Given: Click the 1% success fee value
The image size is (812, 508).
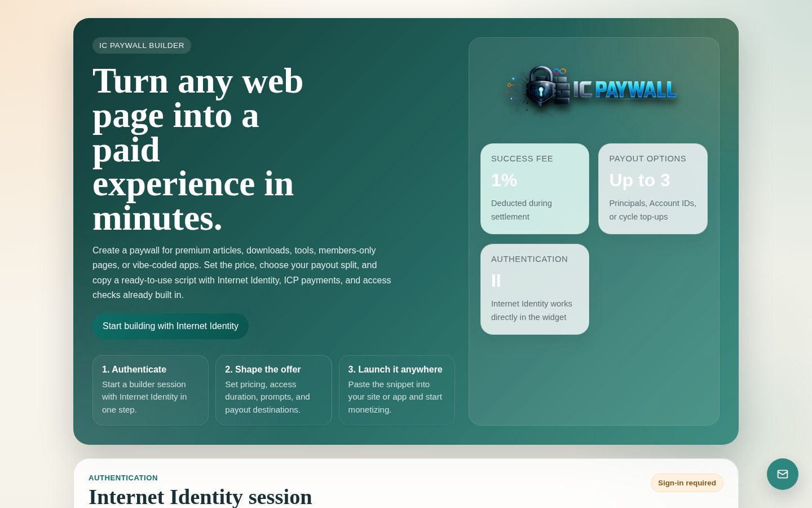Looking at the screenshot, I should click(x=504, y=180).
